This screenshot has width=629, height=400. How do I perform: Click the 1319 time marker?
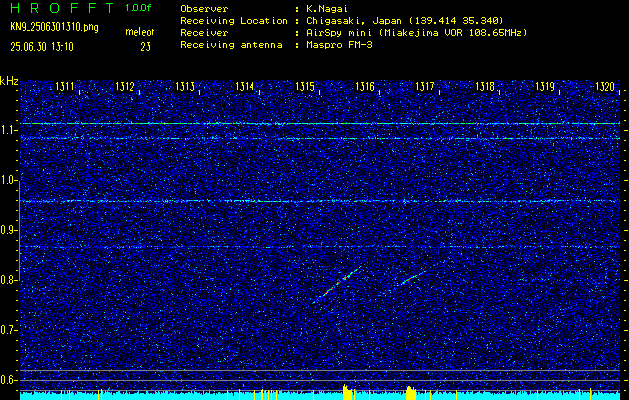click(545, 86)
